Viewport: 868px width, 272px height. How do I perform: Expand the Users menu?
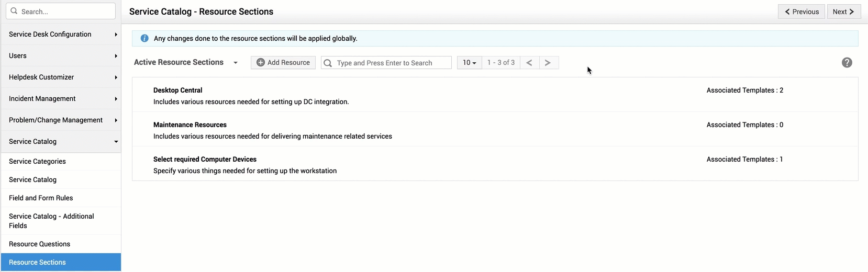[x=61, y=55]
